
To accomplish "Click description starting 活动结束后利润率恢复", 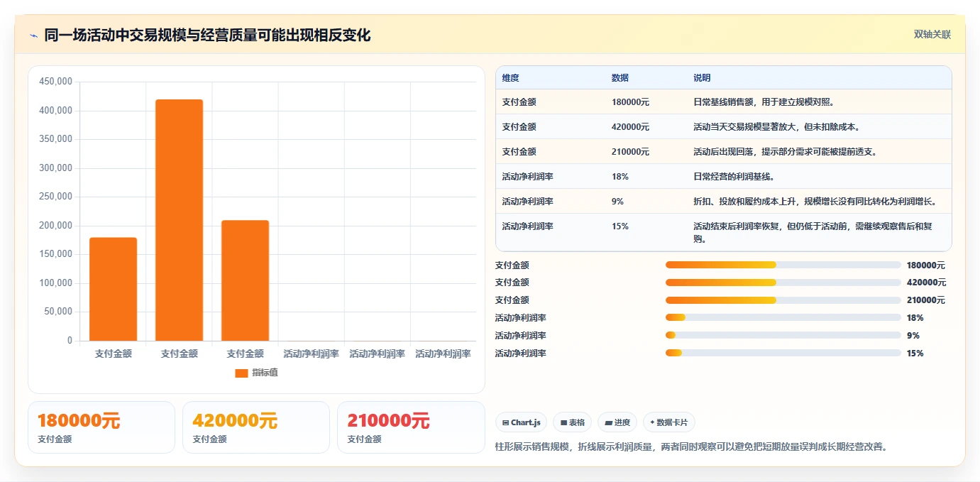I will point(815,233).
